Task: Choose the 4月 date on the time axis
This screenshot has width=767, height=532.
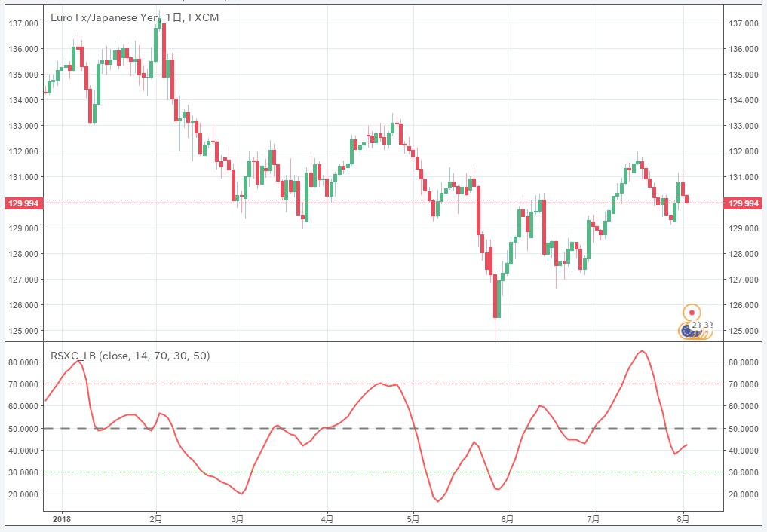Action: tap(327, 519)
